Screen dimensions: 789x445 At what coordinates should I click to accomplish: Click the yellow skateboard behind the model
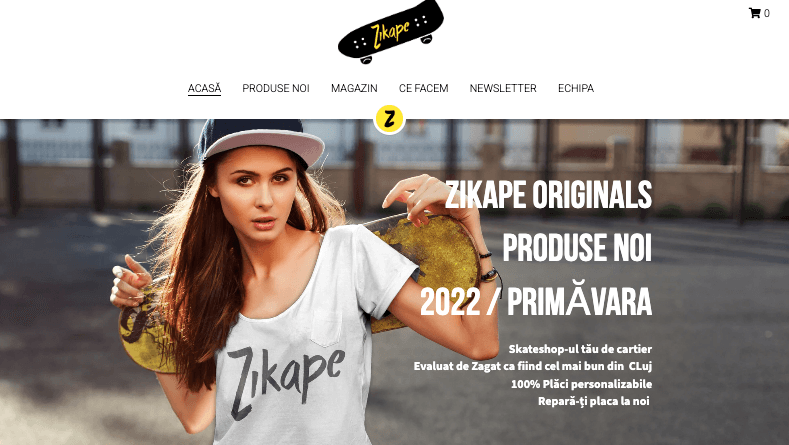pyautogui.click(x=428, y=269)
